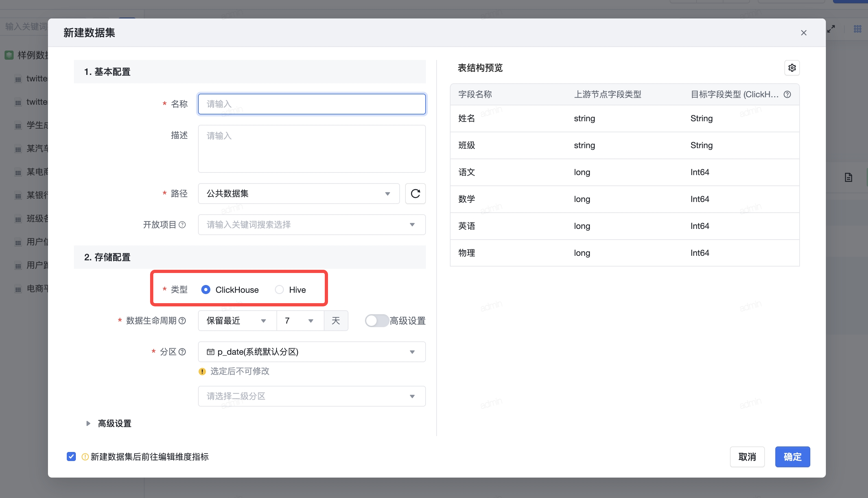The width and height of the screenshot is (868, 498).
Task: Open the 请选择二级分区 dropdown
Action: point(311,396)
